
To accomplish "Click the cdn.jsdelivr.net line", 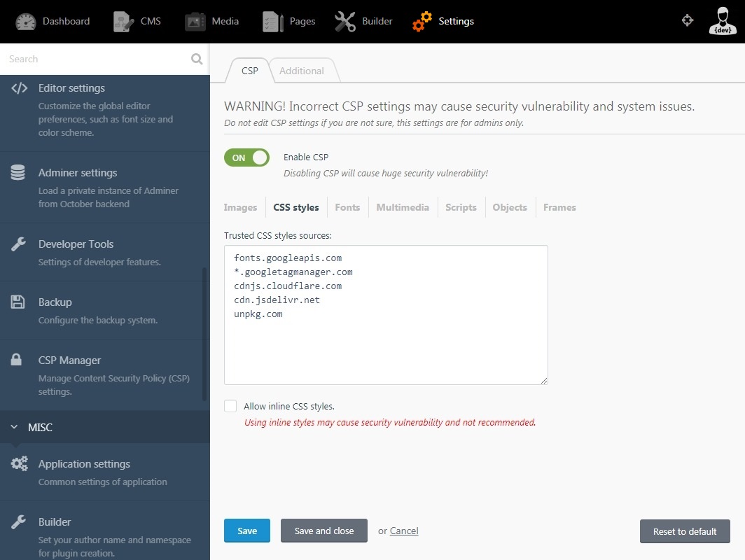I will (x=277, y=300).
